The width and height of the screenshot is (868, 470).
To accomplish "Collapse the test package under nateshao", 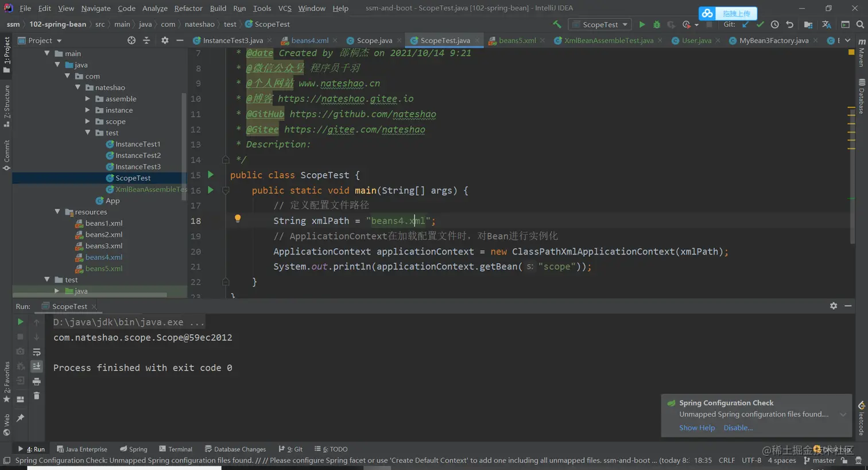I will coord(88,133).
